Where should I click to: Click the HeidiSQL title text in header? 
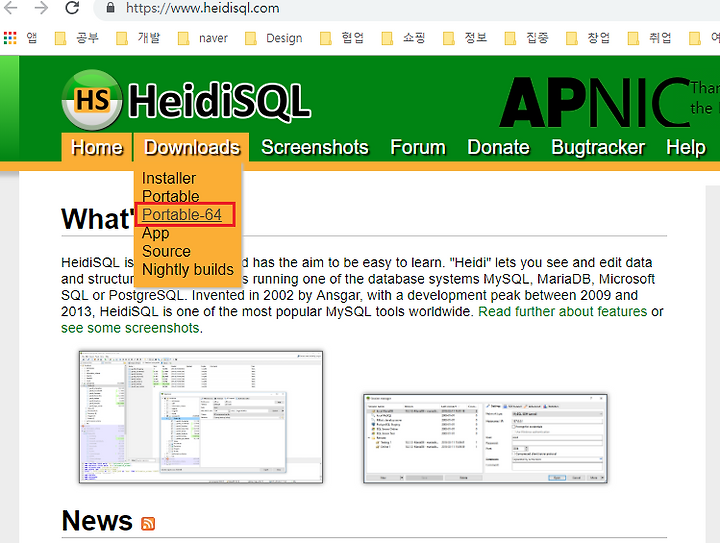[219, 101]
